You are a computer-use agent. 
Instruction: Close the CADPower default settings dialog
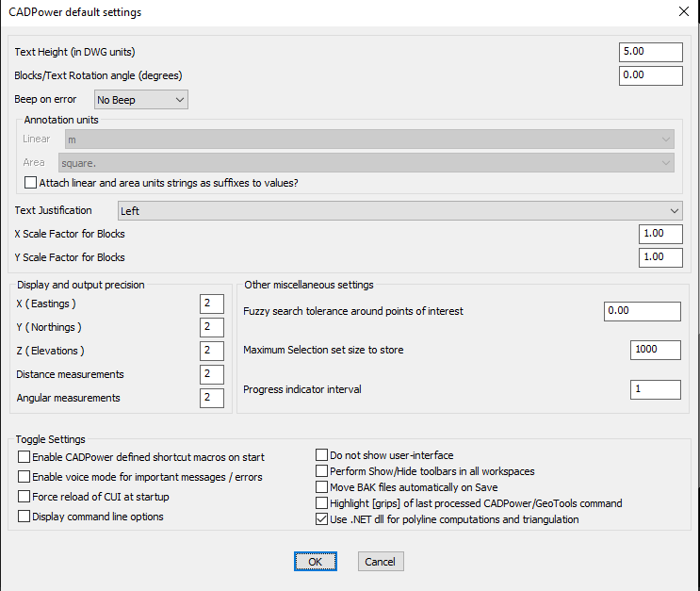pyautogui.click(x=683, y=11)
